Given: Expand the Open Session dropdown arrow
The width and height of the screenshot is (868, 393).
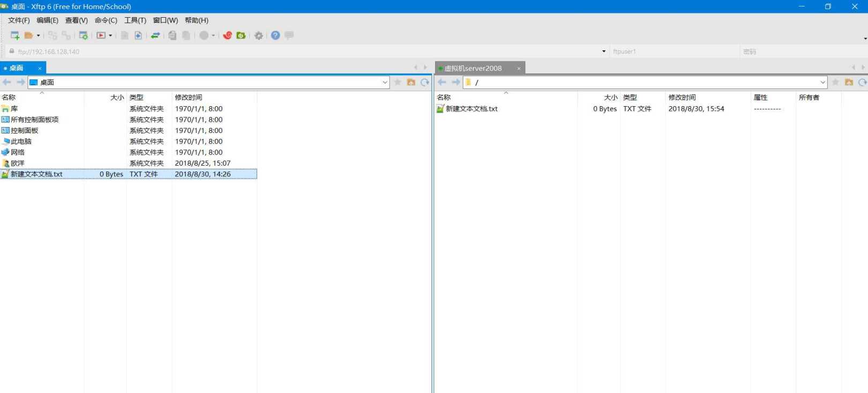Looking at the screenshot, I should [x=38, y=36].
